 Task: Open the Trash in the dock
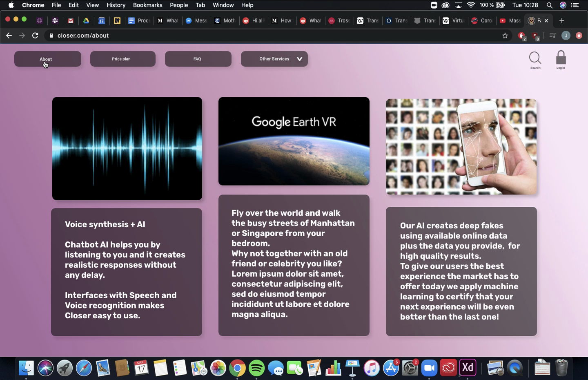click(x=562, y=368)
